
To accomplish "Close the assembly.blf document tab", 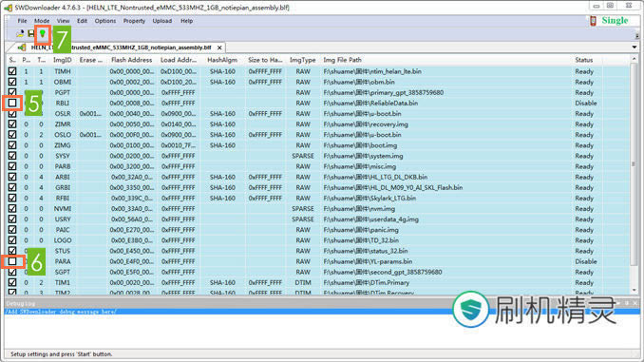I will click(219, 48).
